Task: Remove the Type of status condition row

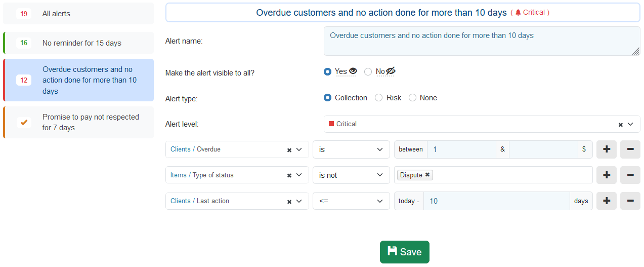Action: [630, 175]
